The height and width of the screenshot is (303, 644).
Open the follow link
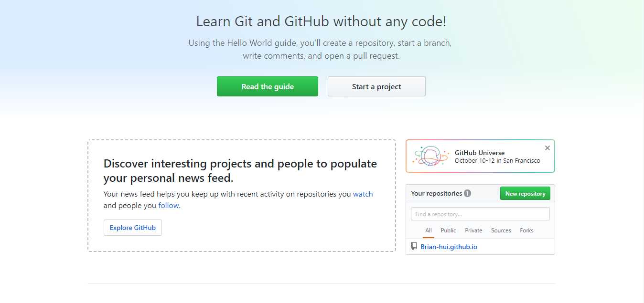169,206
